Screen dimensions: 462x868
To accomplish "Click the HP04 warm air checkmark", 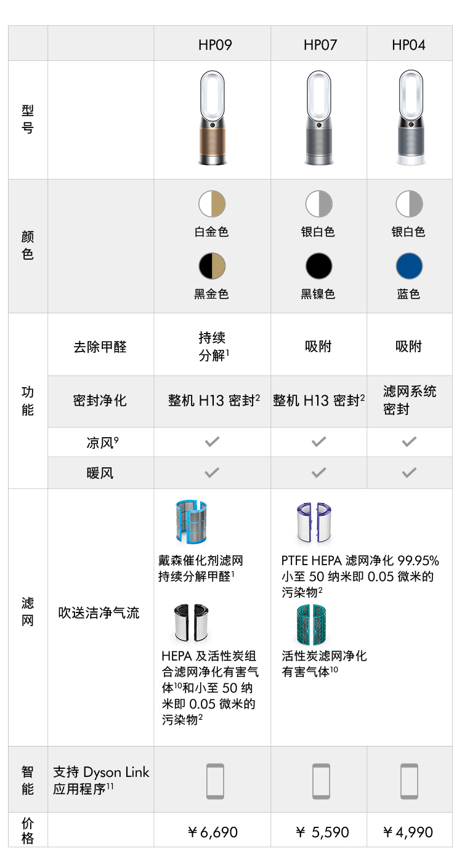I will 409,472.
